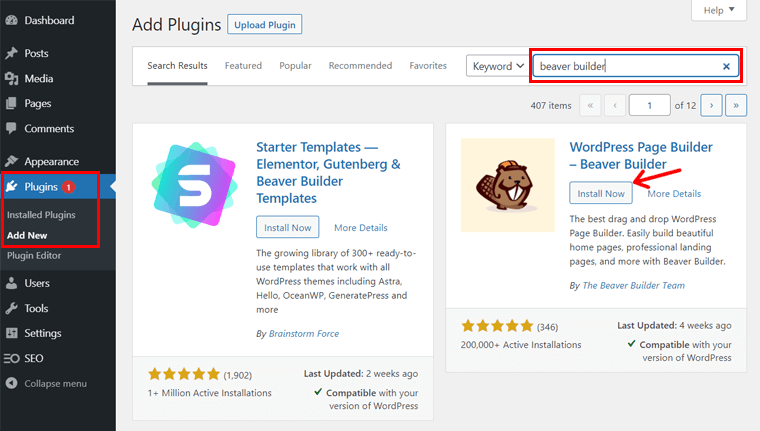Open the Keyword search type dropdown
Viewport: 760px width, 431px height.
point(497,67)
